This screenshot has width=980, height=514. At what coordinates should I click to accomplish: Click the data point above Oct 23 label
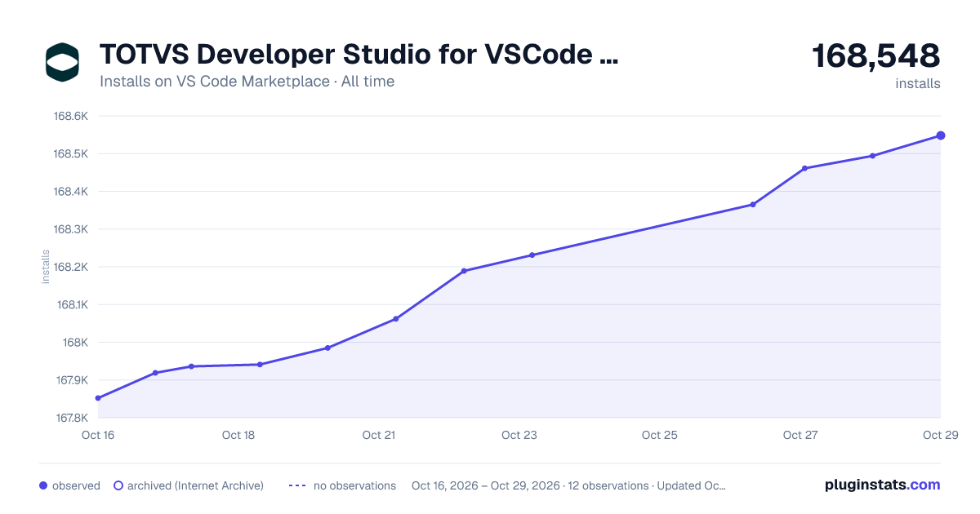tap(532, 255)
